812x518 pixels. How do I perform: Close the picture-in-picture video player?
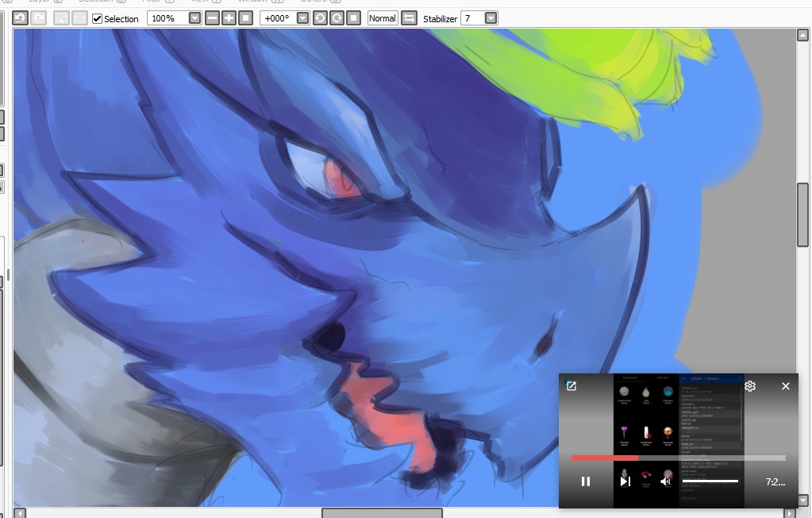(x=786, y=386)
